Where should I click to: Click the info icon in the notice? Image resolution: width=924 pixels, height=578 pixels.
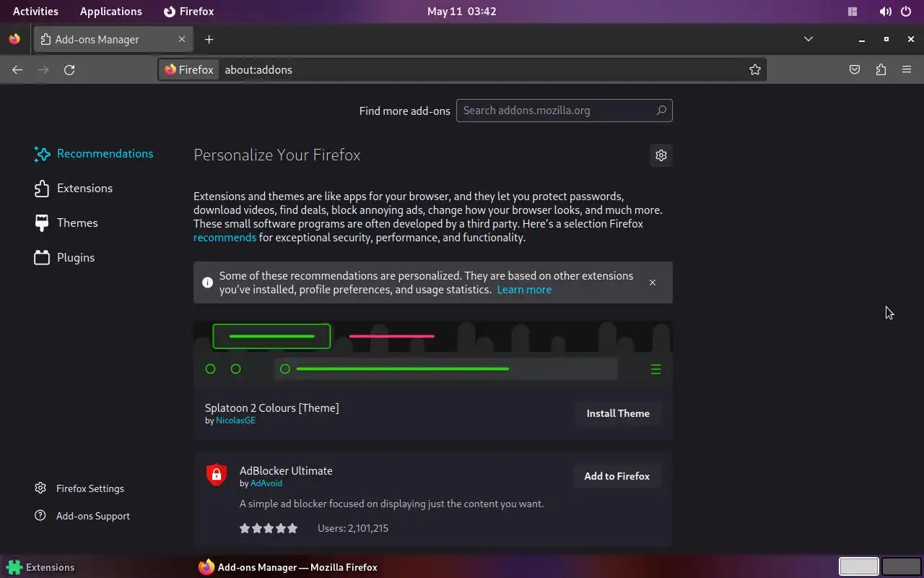tap(207, 282)
